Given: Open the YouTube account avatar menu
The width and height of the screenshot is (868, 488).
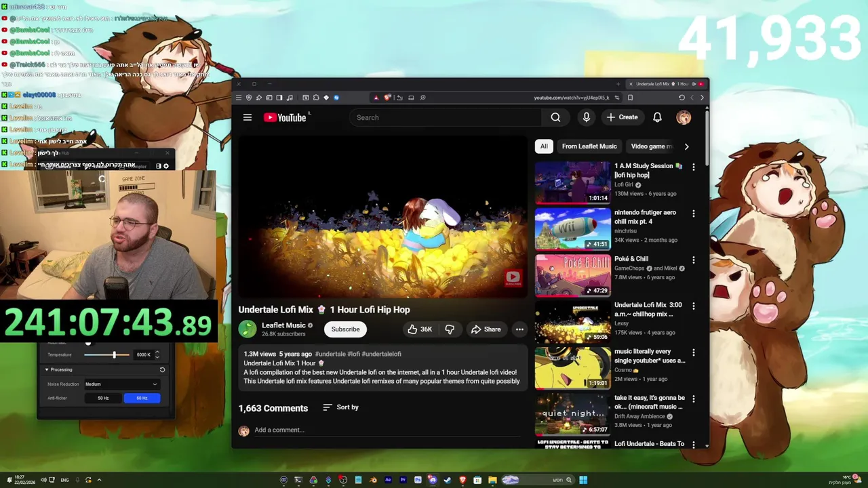Looking at the screenshot, I should (x=684, y=117).
